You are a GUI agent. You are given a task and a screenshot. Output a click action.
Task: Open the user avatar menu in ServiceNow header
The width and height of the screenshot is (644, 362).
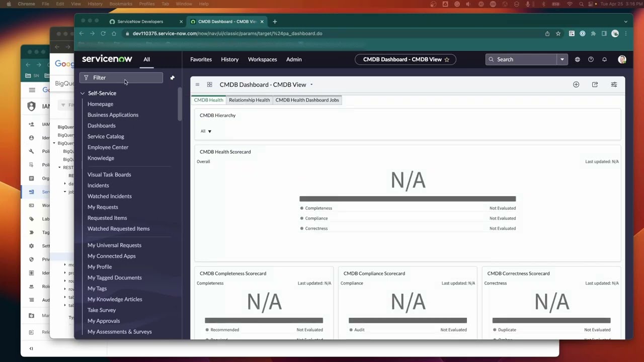[x=622, y=59]
